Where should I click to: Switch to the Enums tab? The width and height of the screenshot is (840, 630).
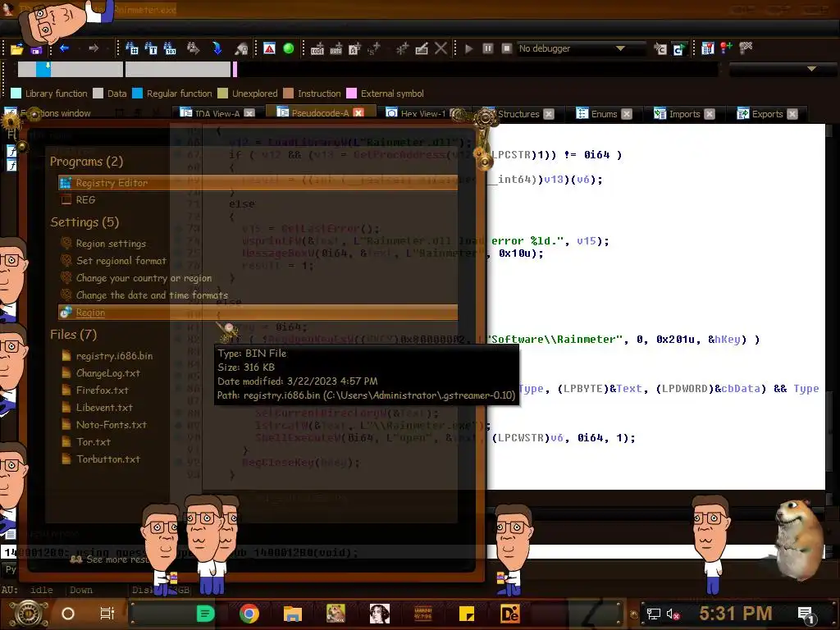[x=604, y=113]
